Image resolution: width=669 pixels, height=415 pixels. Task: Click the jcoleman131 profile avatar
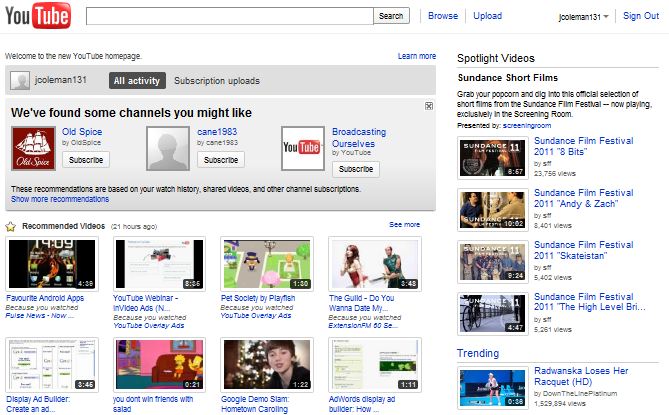[20, 81]
